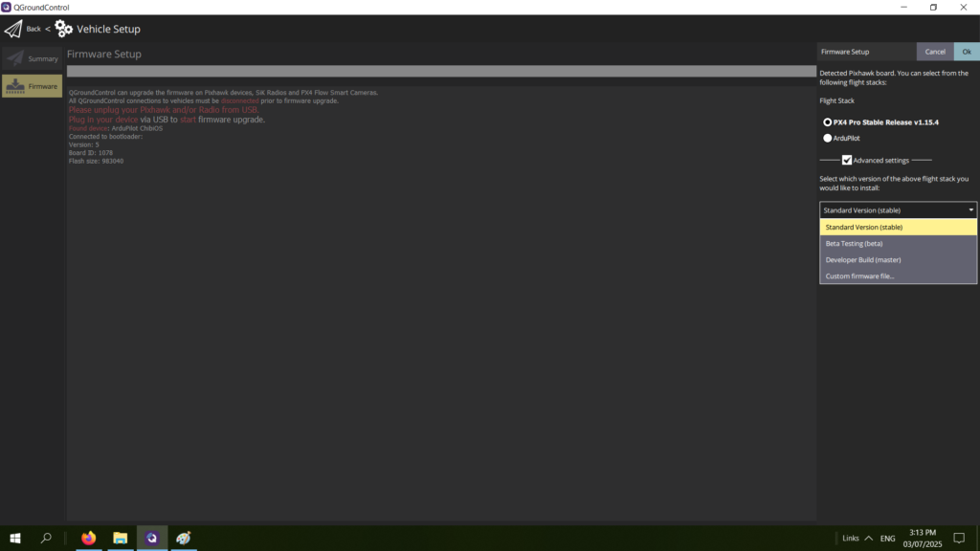The image size is (980, 551).
Task: Open taskbar search magnifier
Action: 46,538
